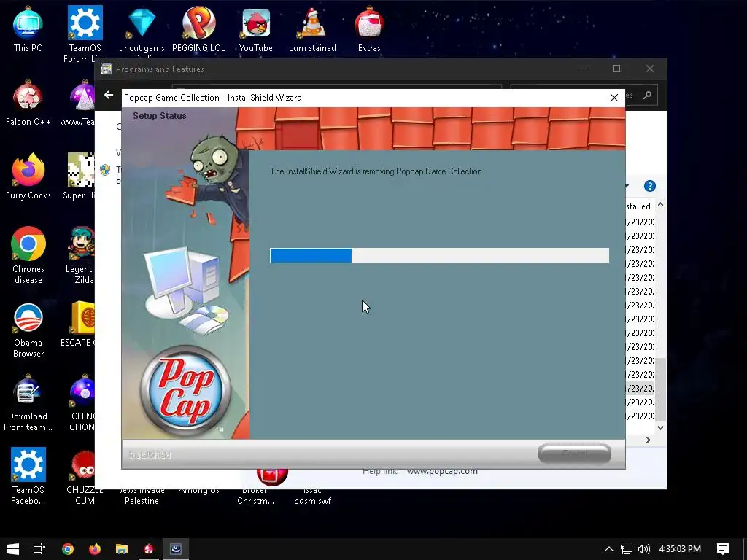Click the uninstall progress bar
The height and width of the screenshot is (560, 747).
coord(439,255)
